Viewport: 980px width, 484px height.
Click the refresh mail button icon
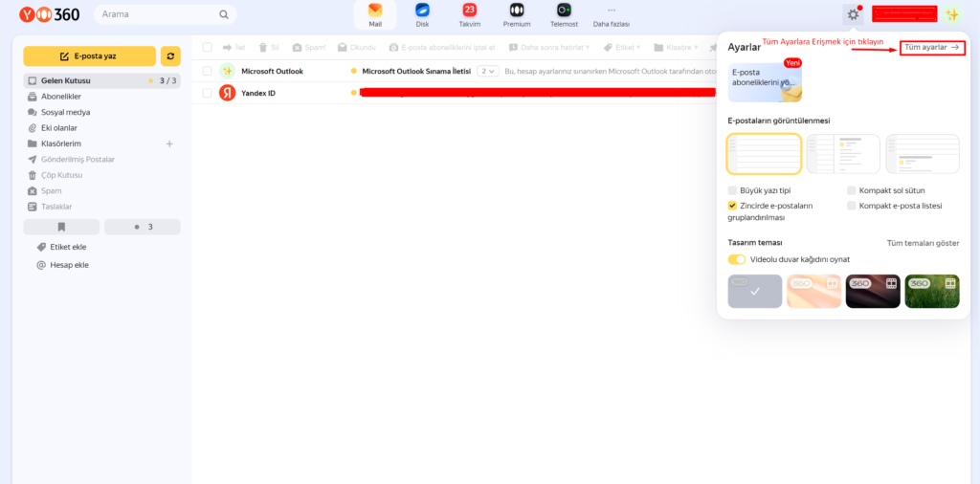tap(170, 56)
